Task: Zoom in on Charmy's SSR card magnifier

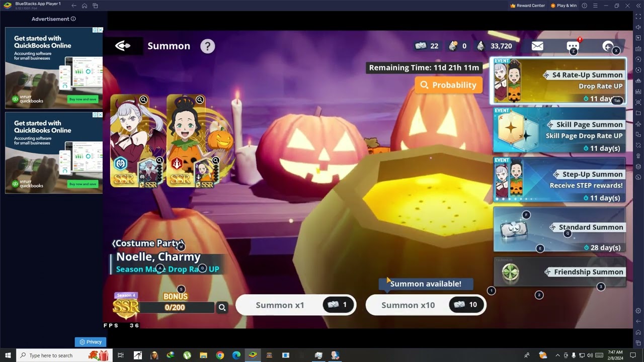Action: (x=200, y=100)
